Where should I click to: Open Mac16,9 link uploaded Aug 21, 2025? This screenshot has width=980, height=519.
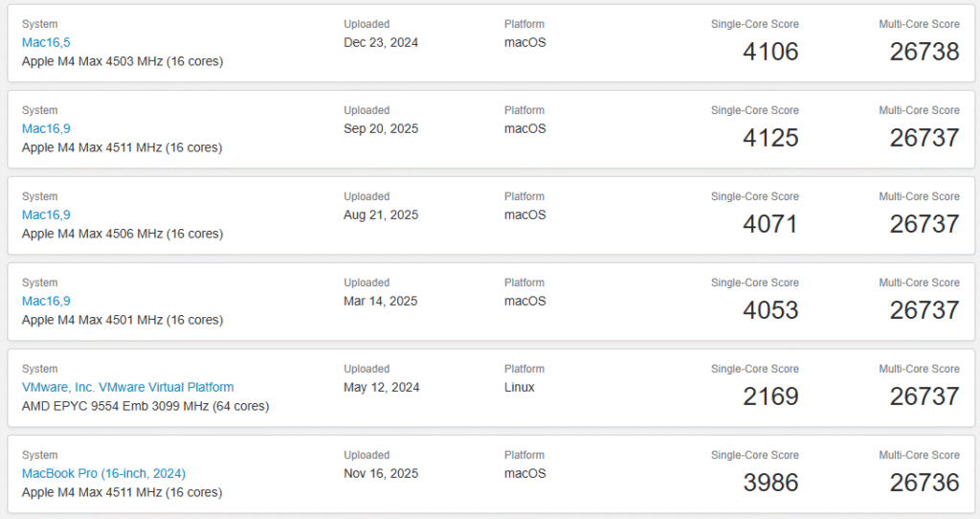[x=46, y=214]
